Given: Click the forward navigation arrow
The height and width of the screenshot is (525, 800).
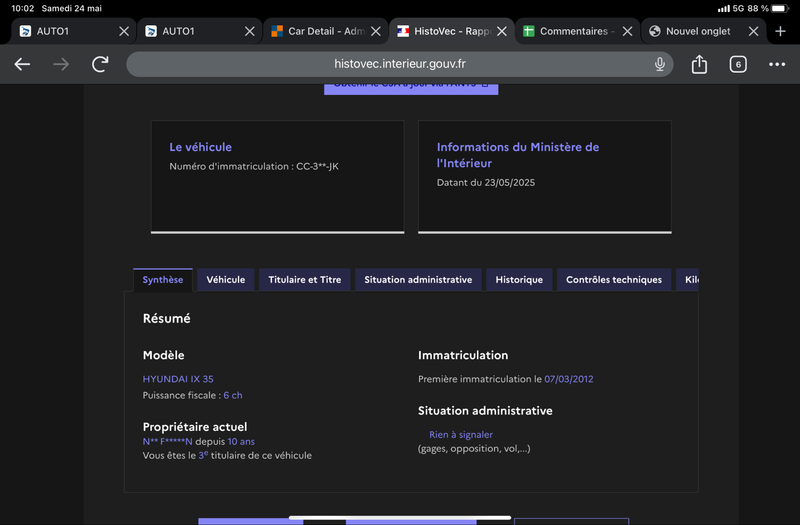Looking at the screenshot, I should [x=61, y=64].
